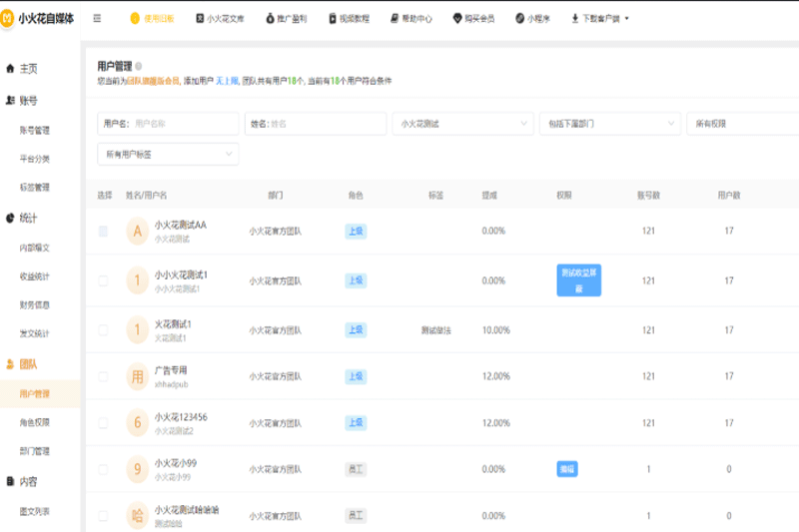The height and width of the screenshot is (532, 799).
Task: Open the 所有用户标签 filter dropdown
Action: 168,155
